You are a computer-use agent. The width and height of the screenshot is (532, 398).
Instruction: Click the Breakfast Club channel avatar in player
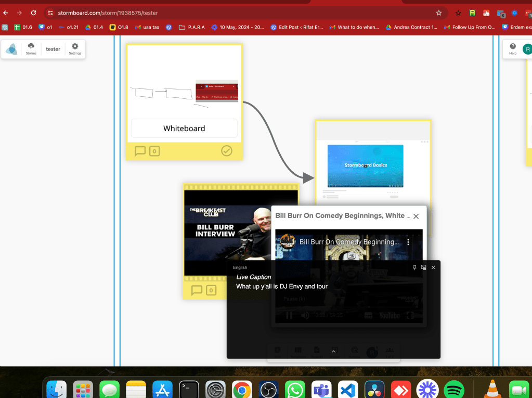pyautogui.click(x=288, y=242)
